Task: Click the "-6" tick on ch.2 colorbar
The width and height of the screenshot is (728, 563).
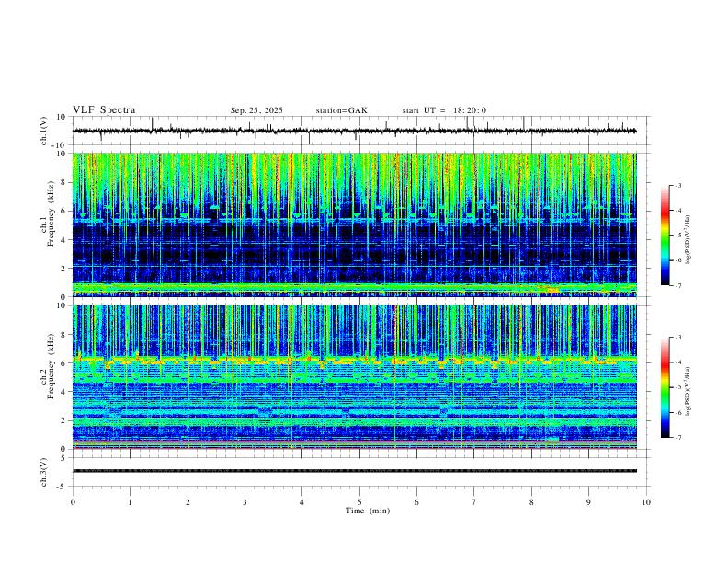Action: point(677,412)
